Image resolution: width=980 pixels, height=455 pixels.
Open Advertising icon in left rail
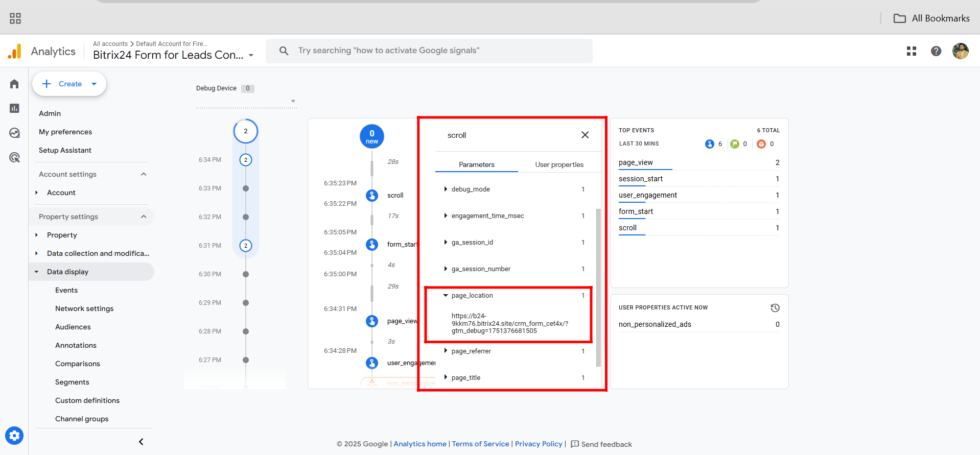[14, 157]
